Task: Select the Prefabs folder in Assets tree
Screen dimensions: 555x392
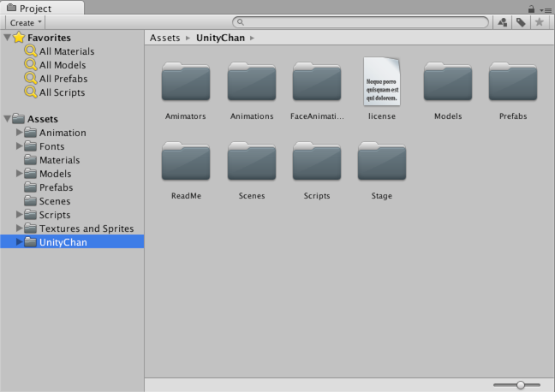Action: click(x=49, y=187)
